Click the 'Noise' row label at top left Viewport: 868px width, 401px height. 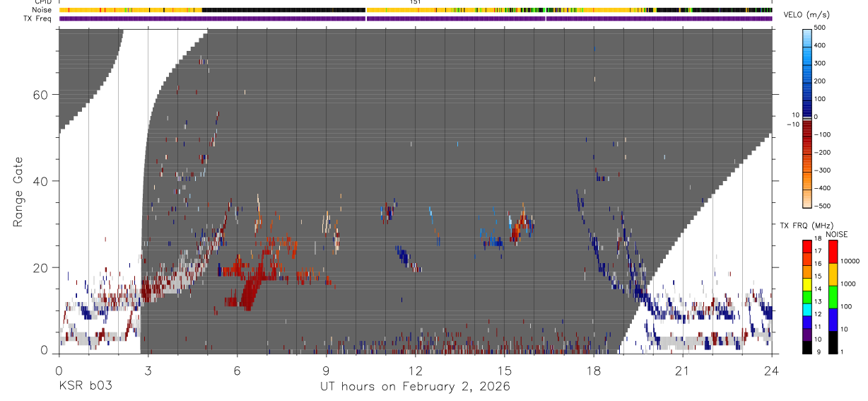click(42, 10)
